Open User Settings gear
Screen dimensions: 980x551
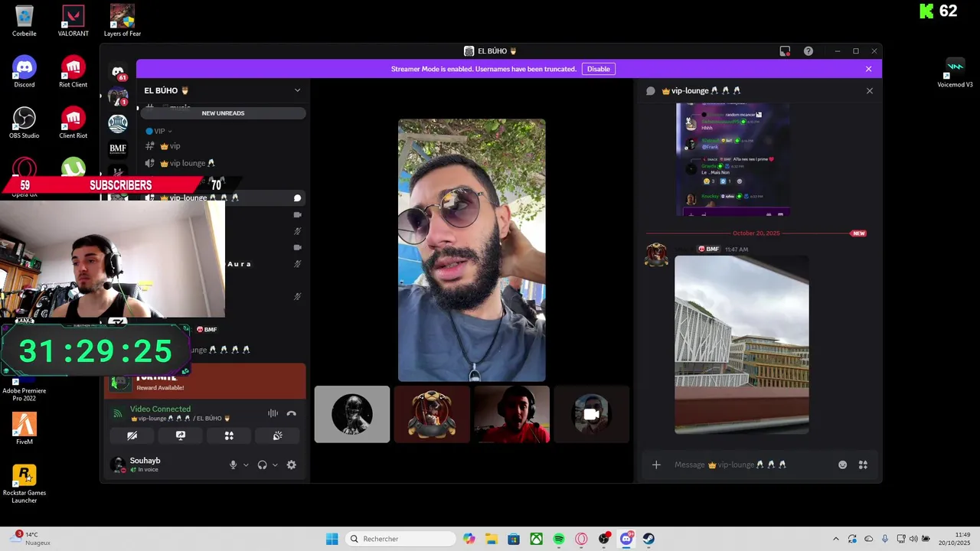291,465
